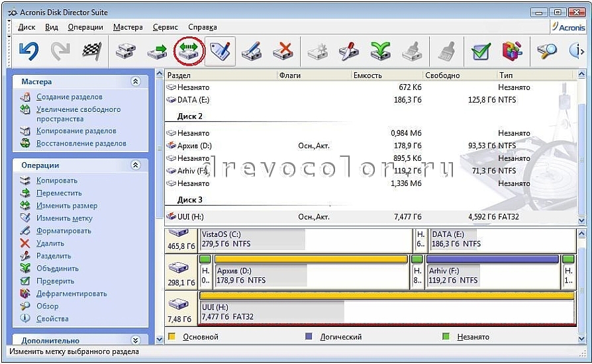Click the Delete partition toolbar icon
The width and height of the screenshot is (592, 364).
pyautogui.click(x=283, y=51)
